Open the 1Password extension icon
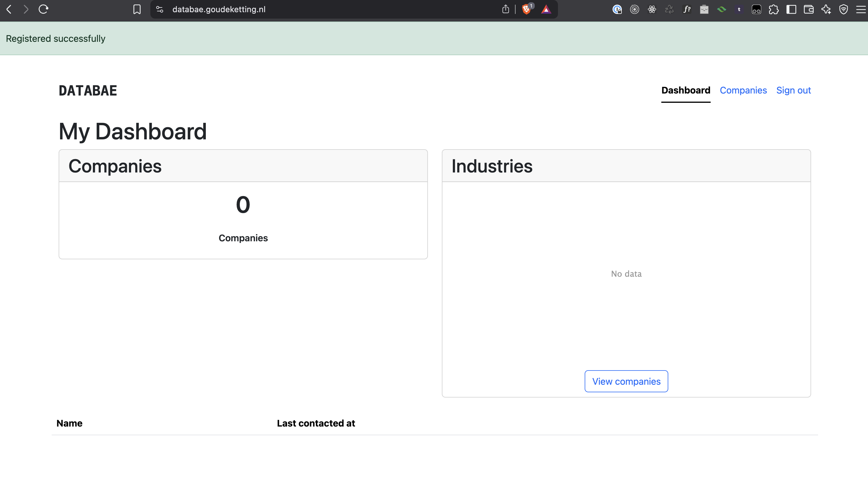 click(617, 9)
